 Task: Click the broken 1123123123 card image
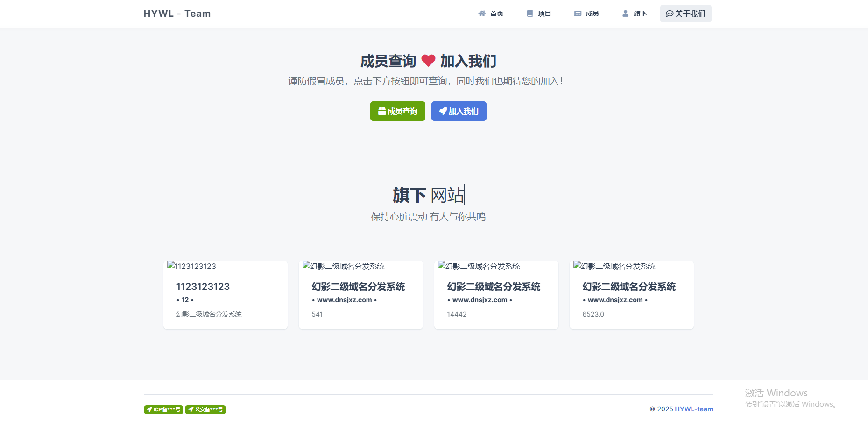pos(192,266)
